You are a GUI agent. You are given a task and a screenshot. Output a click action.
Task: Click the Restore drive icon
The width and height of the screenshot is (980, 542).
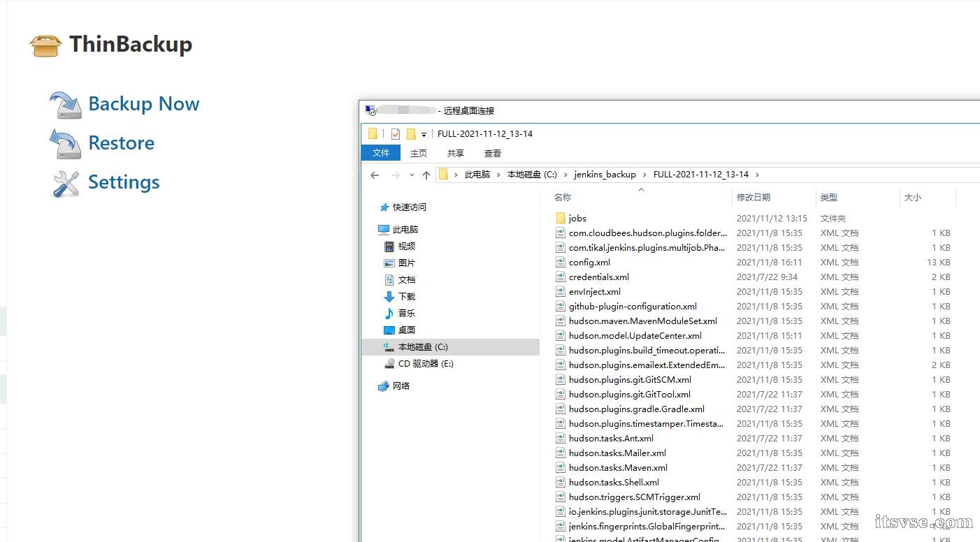(x=66, y=144)
